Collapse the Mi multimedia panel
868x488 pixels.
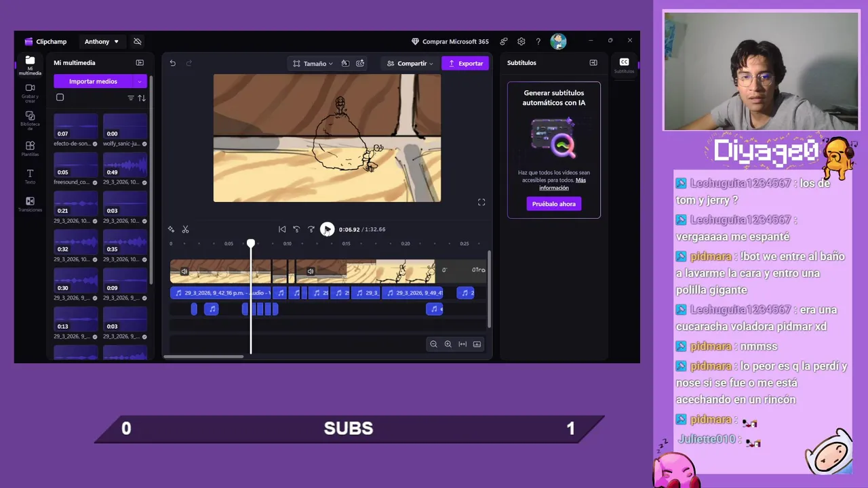[x=140, y=62]
